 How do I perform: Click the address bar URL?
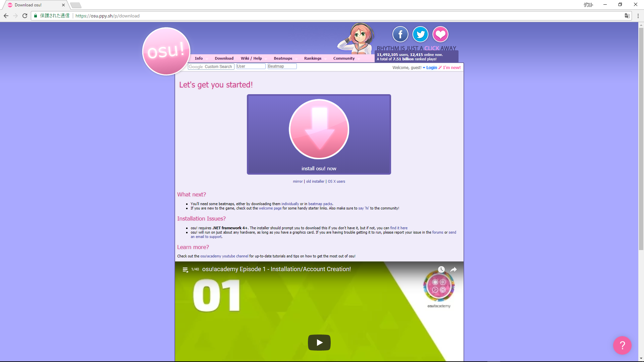pos(107,16)
